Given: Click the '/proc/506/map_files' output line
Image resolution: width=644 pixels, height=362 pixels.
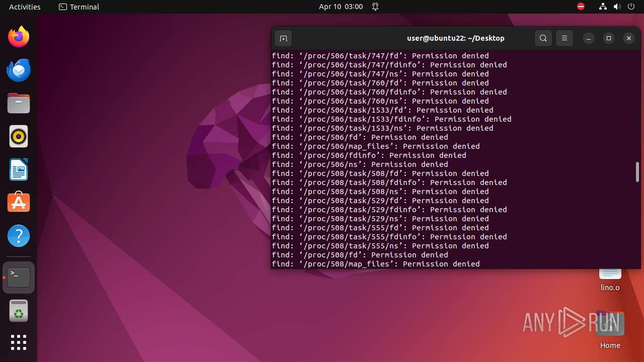Looking at the screenshot, I should [376, 146].
